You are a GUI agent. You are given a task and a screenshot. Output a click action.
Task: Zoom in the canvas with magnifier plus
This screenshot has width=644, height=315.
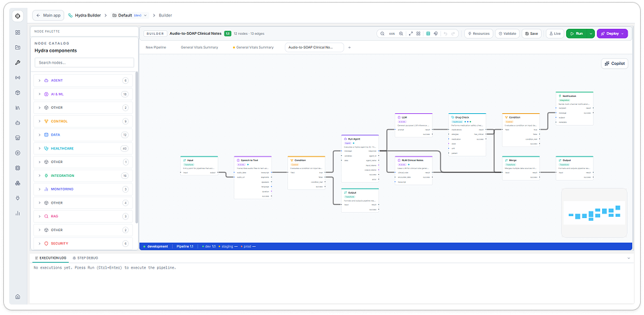point(401,33)
